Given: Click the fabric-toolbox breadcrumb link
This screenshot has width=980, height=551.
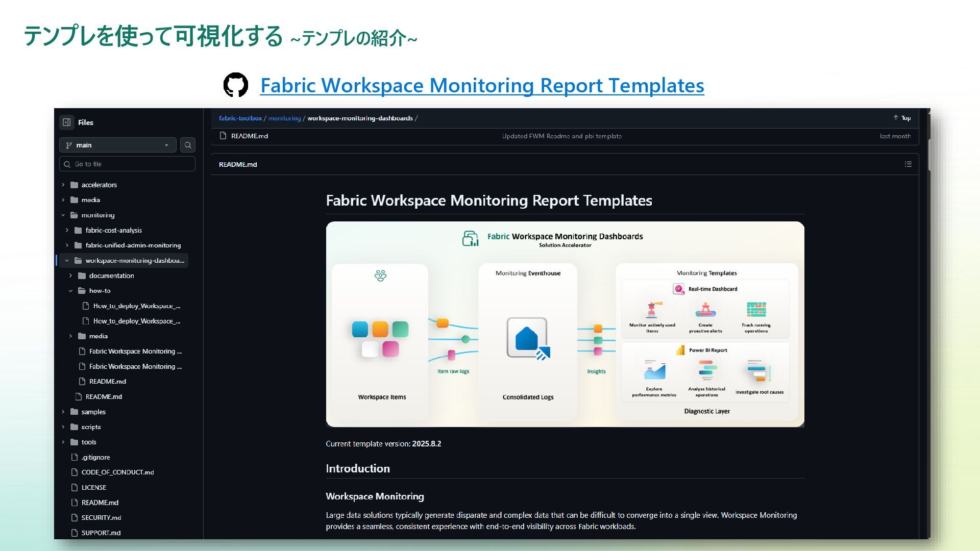Looking at the screenshot, I should [240, 118].
